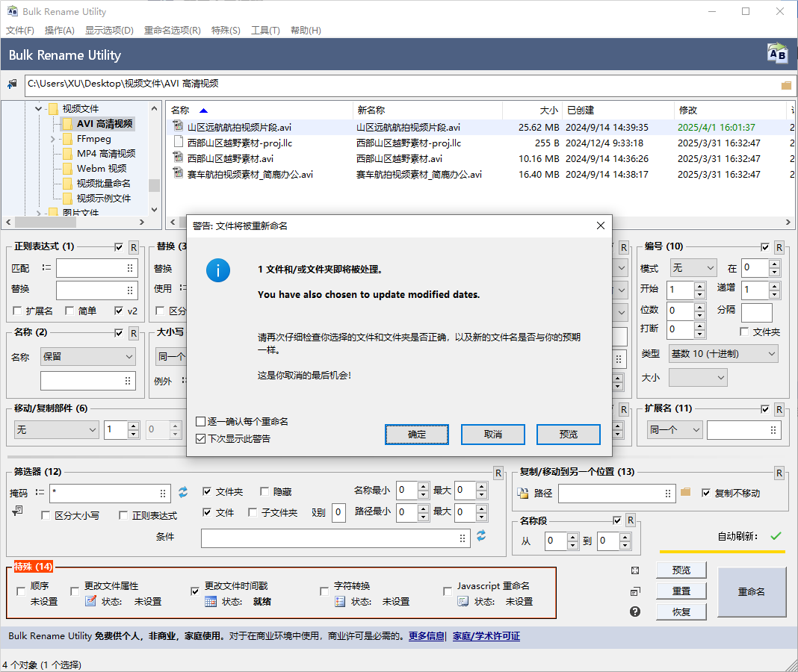Click the folder icon next to 路径 field
Screen dimensions: 798x672
tap(686, 492)
